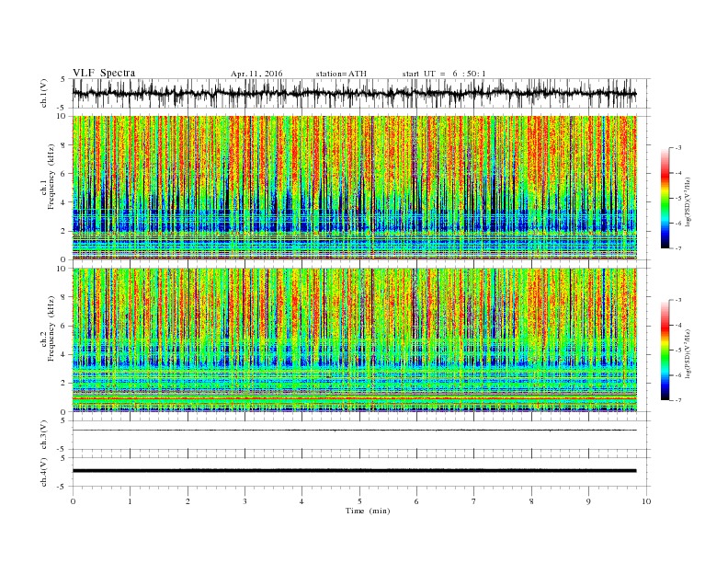Click the "8" kHz tick on ch.1 spectrogram

tap(63, 145)
